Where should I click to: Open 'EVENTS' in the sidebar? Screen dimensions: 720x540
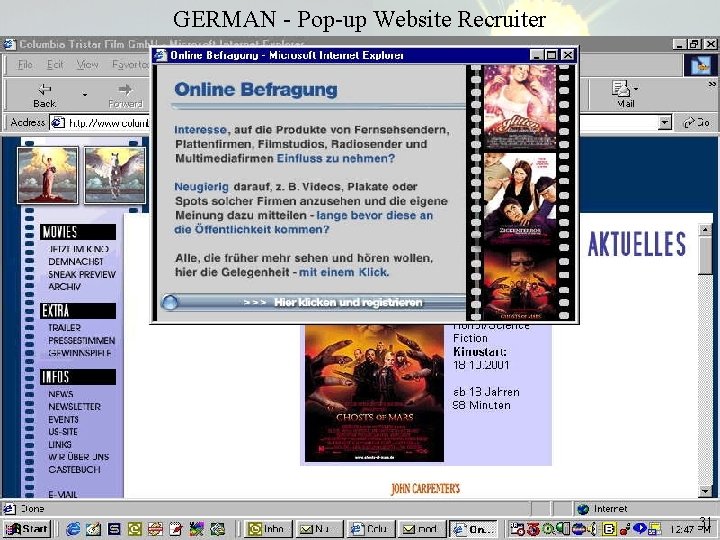tap(63, 420)
